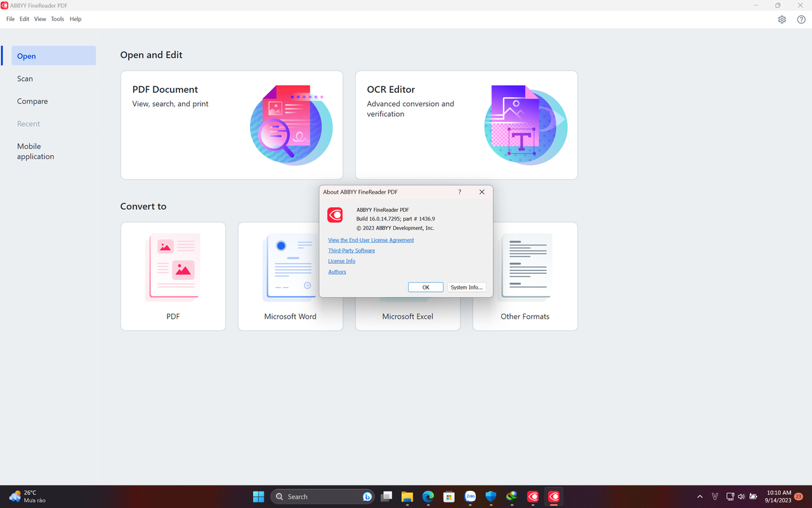Screen dimensions: 812x508
Task: Open Zalo from the taskbar
Action: [x=470, y=497]
